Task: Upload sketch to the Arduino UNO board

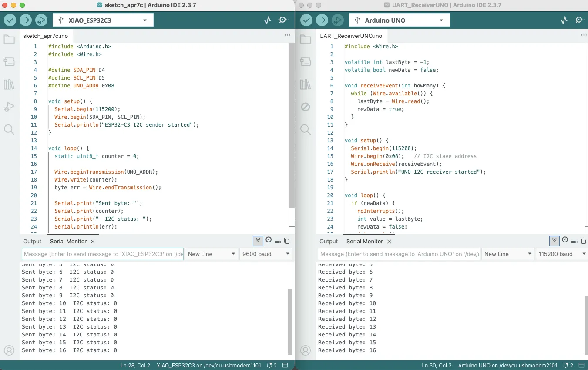Action: [322, 20]
